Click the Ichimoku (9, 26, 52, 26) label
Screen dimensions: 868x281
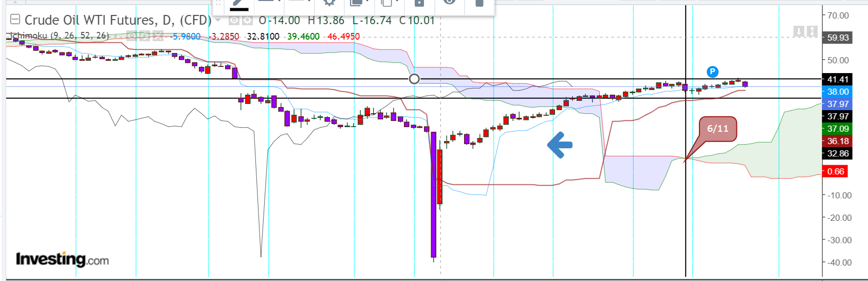coord(60,36)
